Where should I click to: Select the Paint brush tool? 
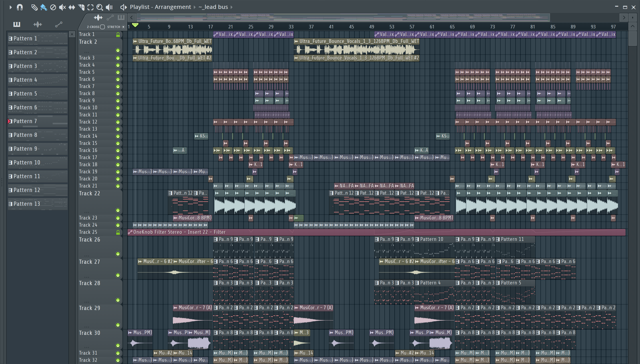point(44,7)
